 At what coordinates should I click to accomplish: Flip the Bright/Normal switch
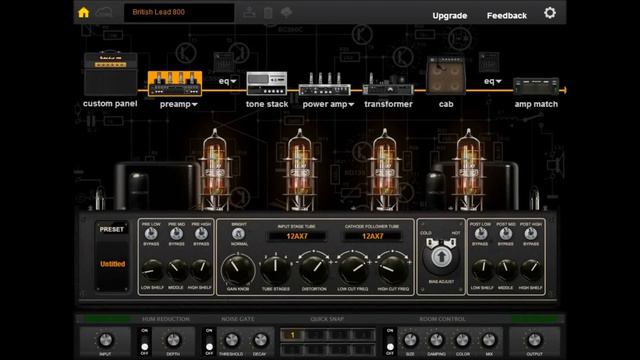pyautogui.click(x=239, y=234)
